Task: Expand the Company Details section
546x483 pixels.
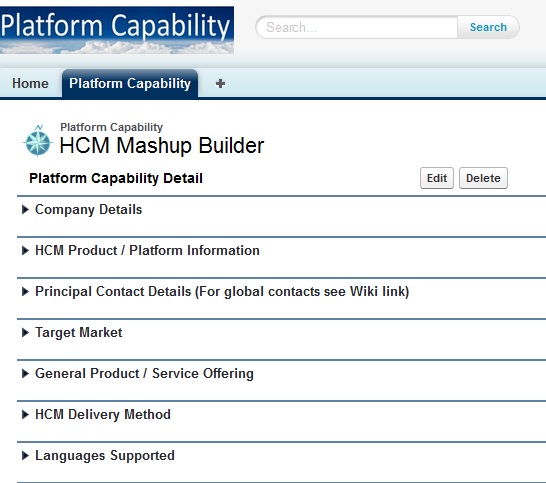Action: point(25,210)
